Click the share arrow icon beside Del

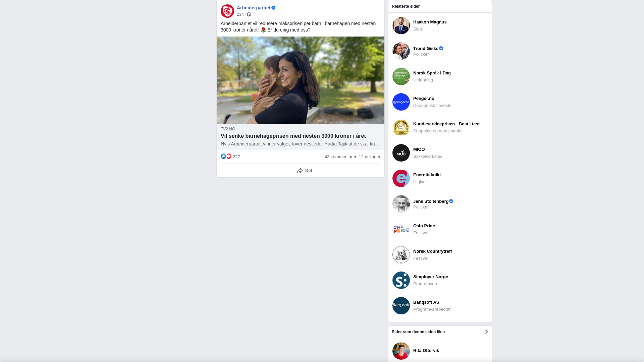click(x=300, y=171)
